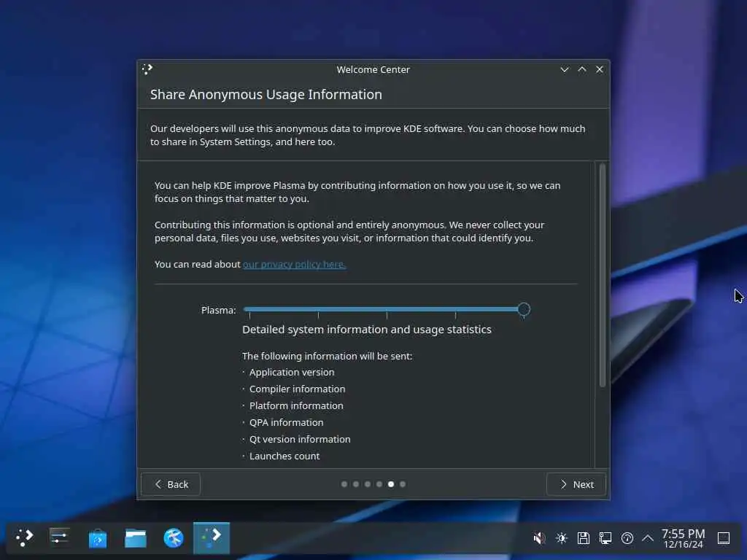Screen dimensions: 747x560
Task: Jump to last page indicator dot
Action: tap(403, 484)
